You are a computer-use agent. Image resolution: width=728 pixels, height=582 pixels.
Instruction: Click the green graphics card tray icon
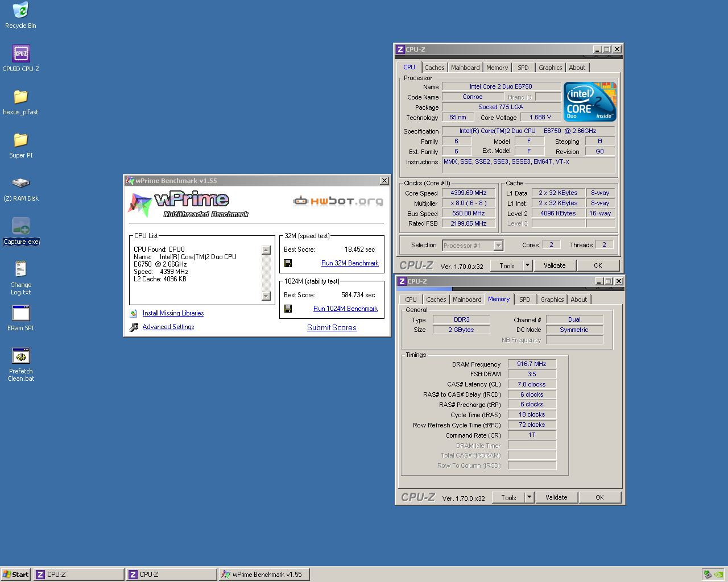pos(718,574)
